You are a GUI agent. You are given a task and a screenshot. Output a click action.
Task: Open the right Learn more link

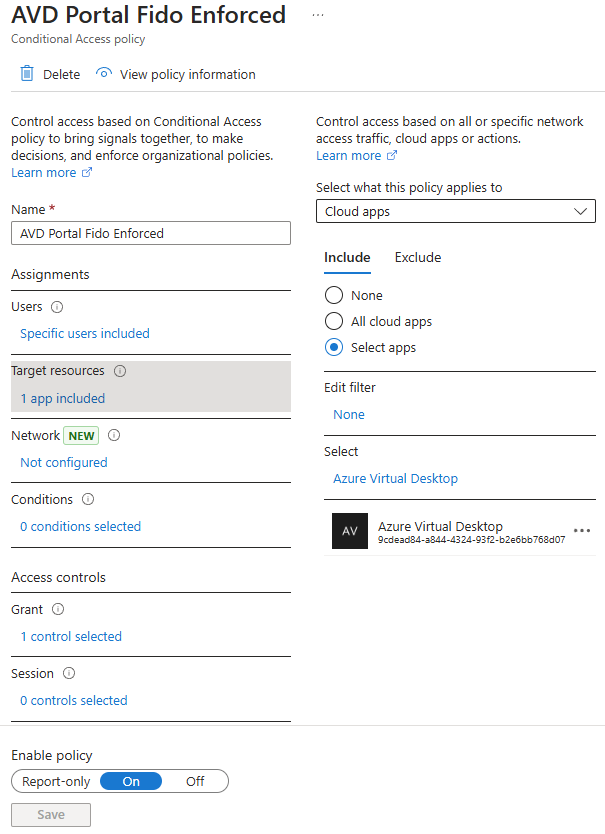pyautogui.click(x=349, y=156)
